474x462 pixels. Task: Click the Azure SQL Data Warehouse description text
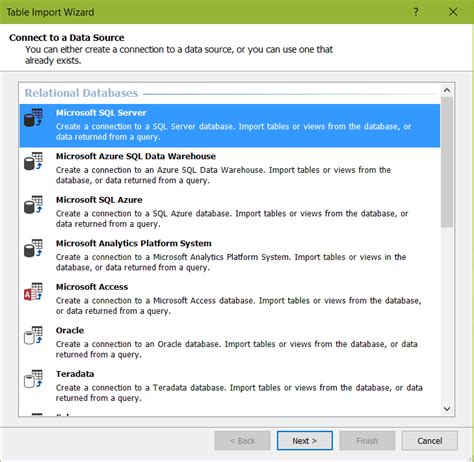point(223,175)
